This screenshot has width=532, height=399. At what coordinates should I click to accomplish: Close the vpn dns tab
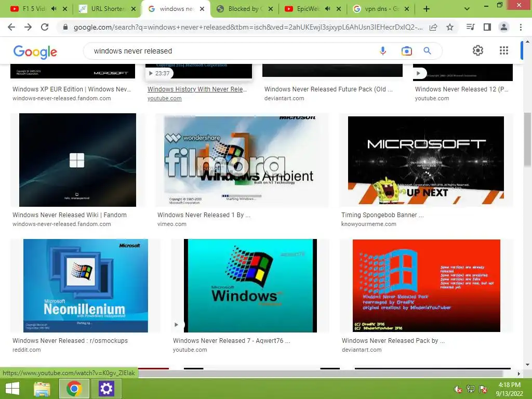point(407,9)
